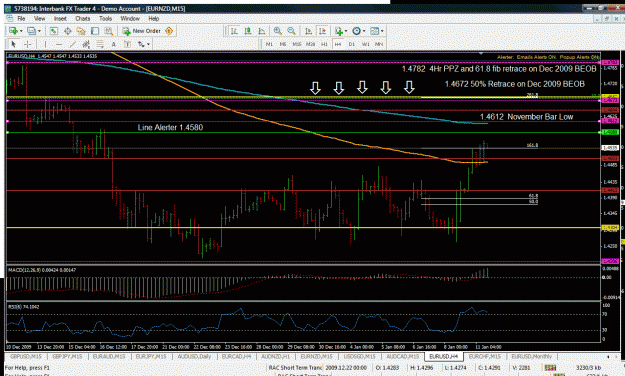Toggle Chart Shift icon
The image size is (625, 376).
click(x=322, y=31)
